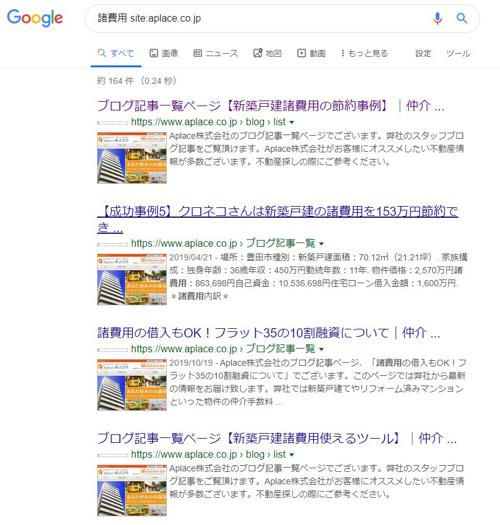Expand the もっと見る more menu
The width and height of the screenshot is (500, 525).
click(364, 53)
